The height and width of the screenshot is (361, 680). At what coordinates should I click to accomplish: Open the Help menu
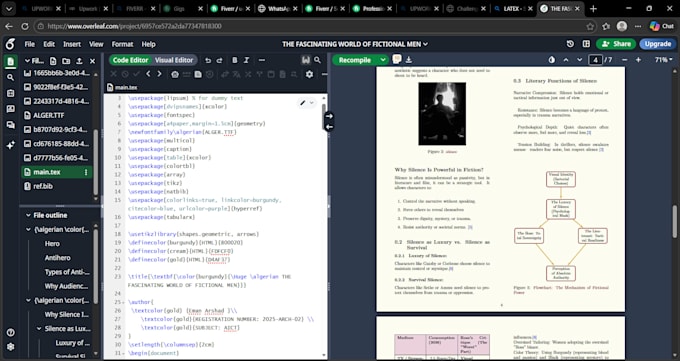[x=148, y=44]
